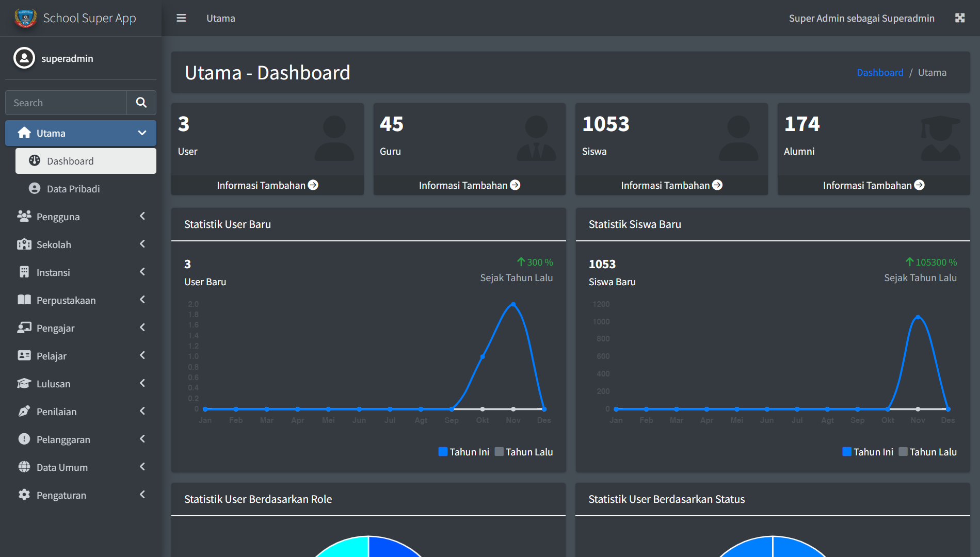Screen dimensions: 980x557
Task: Open Informasi Tambahan for Guru
Action: click(x=469, y=185)
